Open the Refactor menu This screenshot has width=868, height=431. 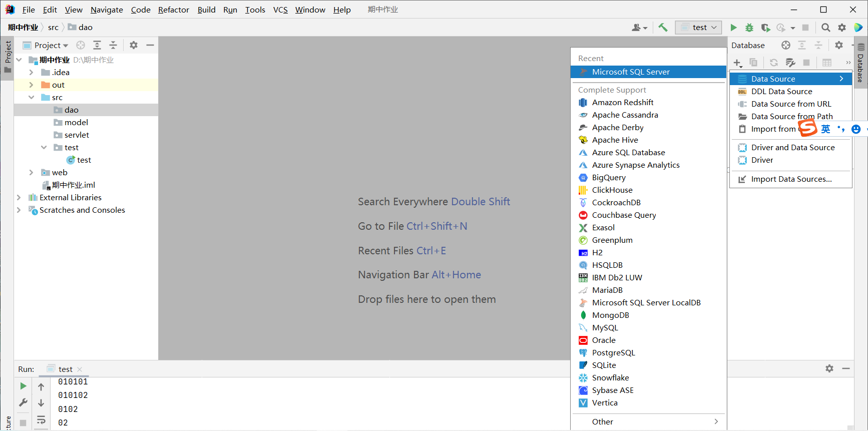174,10
